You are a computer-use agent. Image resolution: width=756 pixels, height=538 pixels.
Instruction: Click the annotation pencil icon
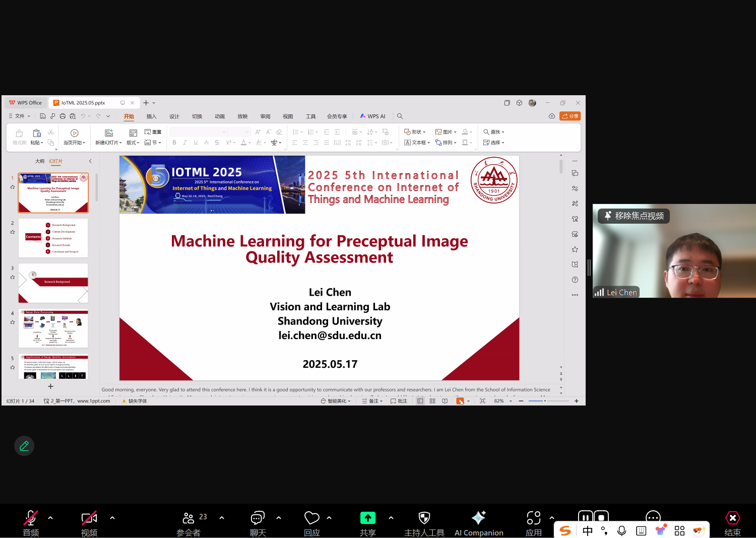pos(24,446)
